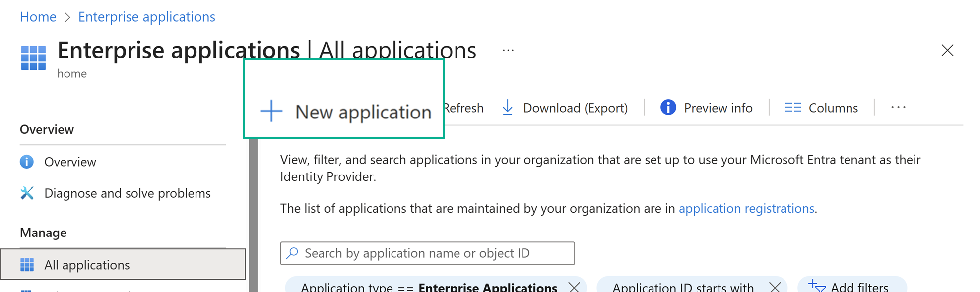The width and height of the screenshot is (980, 292).
Task: Remove Application ID starts with filter
Action: (775, 287)
